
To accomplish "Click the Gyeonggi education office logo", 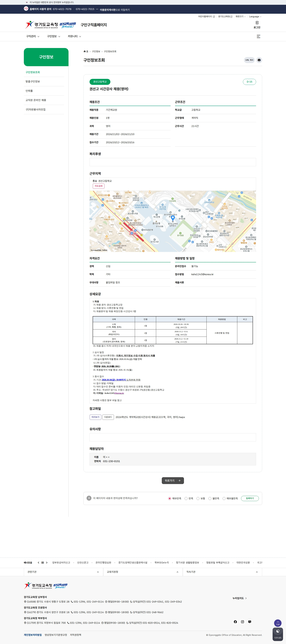I will click(x=42, y=24).
